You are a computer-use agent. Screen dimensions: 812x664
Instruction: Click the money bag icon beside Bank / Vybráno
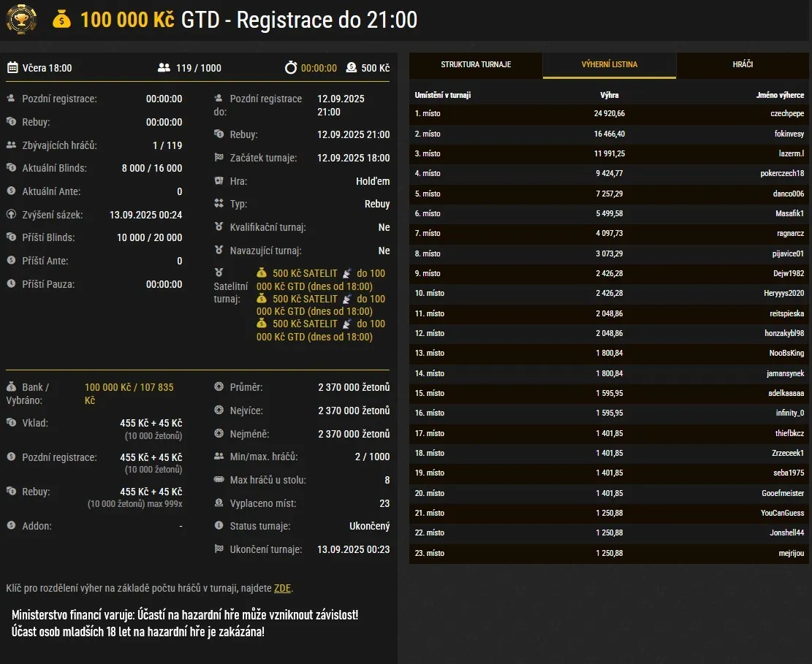(11, 387)
